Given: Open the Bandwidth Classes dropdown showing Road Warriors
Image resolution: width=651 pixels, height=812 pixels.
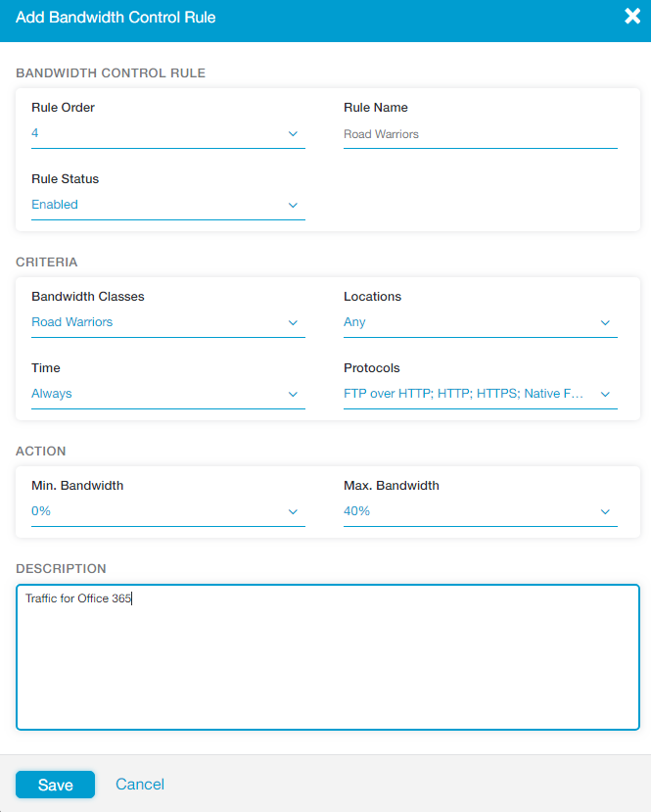Looking at the screenshot, I should 157,322.
